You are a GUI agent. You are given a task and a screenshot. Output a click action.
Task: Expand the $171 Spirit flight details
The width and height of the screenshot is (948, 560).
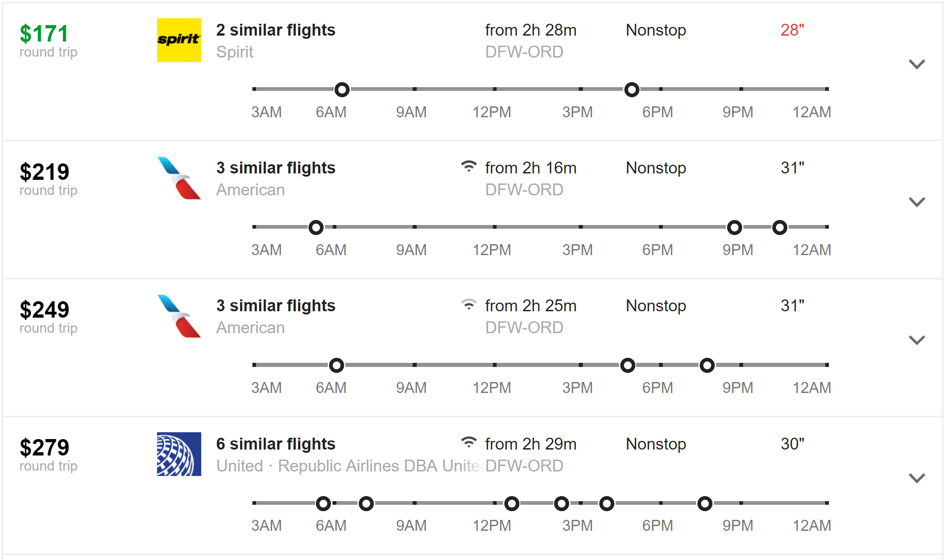[x=917, y=64]
